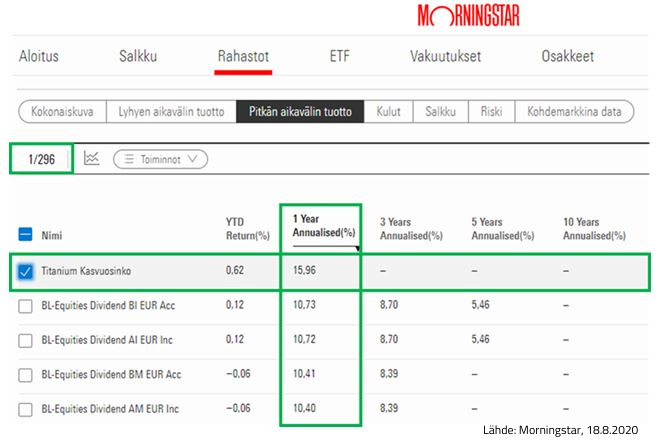Click the 15,96 one-year value
Viewport: 663px width, 442px height.
(x=304, y=270)
